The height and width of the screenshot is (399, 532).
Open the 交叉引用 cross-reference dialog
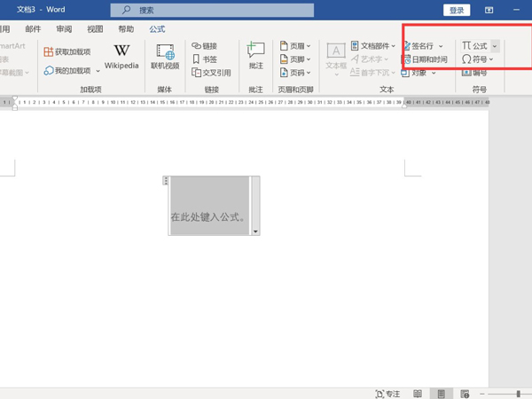click(209, 73)
